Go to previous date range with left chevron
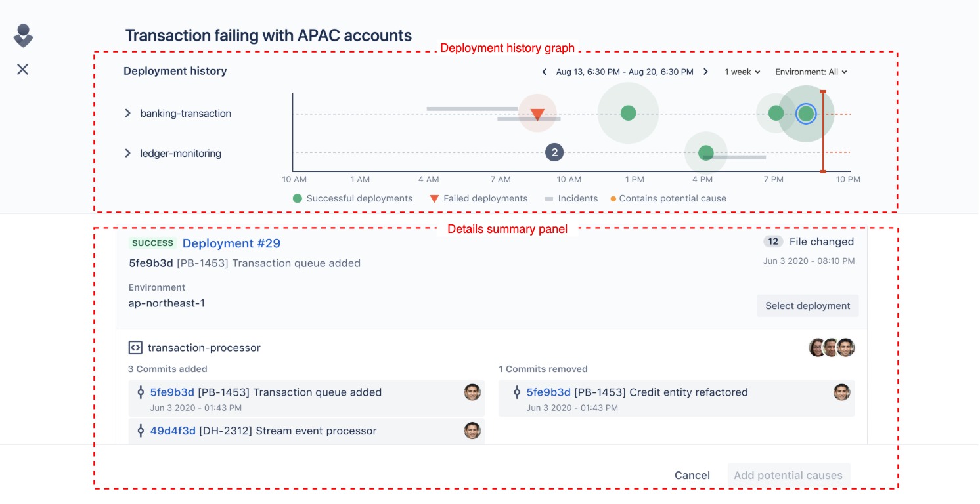 [x=545, y=72]
